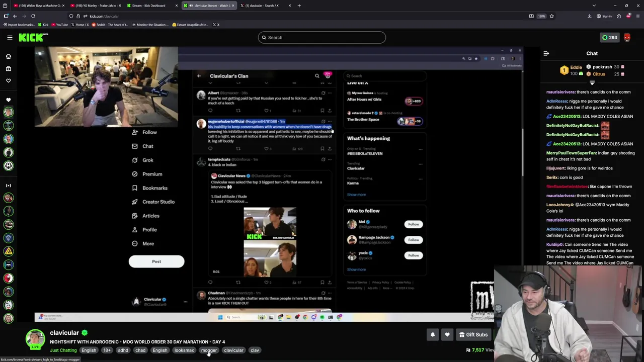Focus the Kick search field
Viewport: 644px width, 362px height.
322,37
